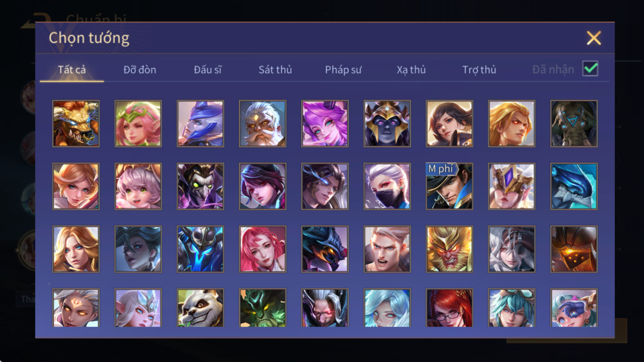Screen dimensions: 644x362
Task: Switch to the Trợ thủ tab
Action: coord(479,70)
